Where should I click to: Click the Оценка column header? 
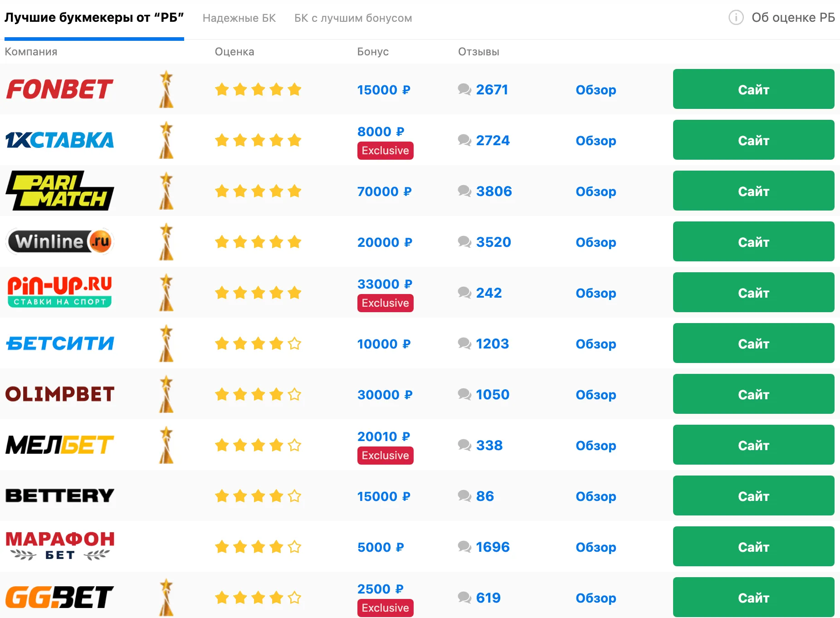tap(234, 52)
